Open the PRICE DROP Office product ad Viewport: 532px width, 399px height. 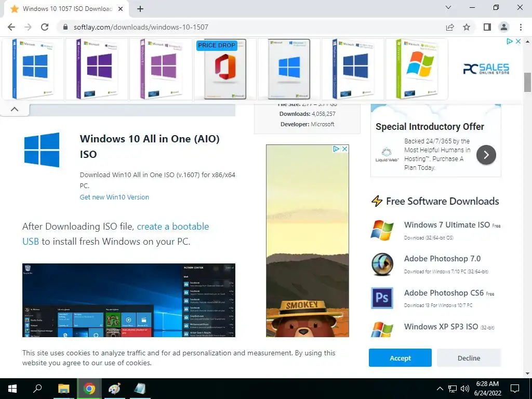[225, 69]
